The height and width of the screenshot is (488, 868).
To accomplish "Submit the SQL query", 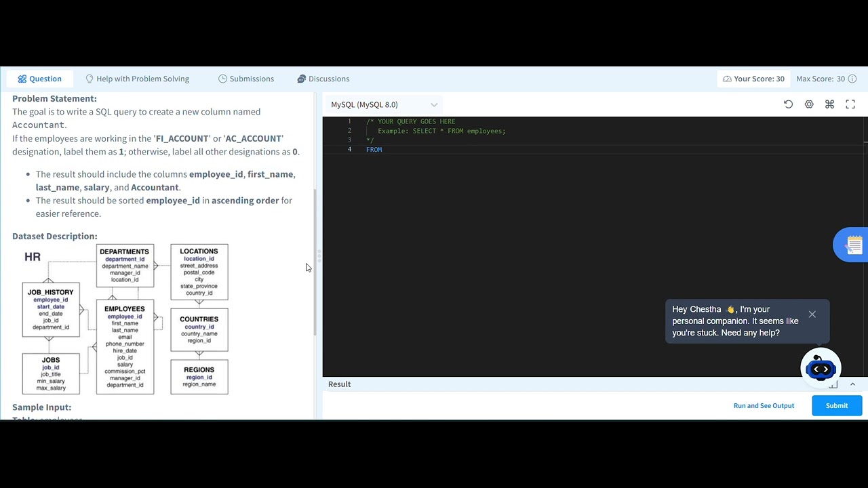I will pyautogui.click(x=837, y=405).
